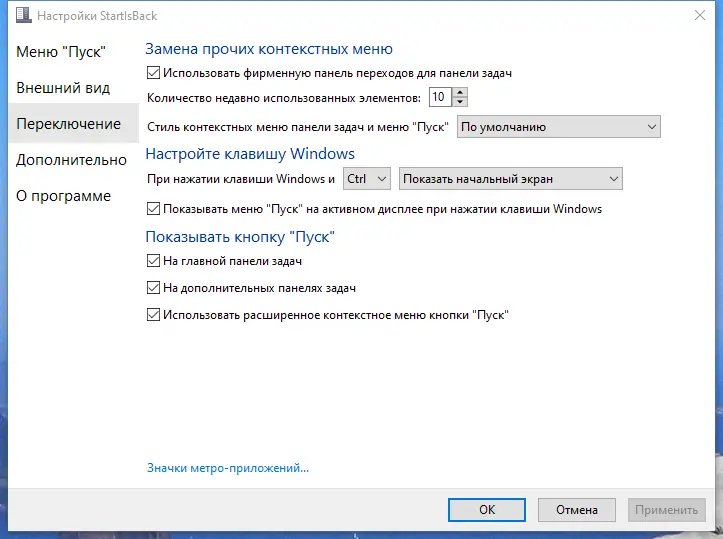Viewport: 723px width, 539px height.
Task: Open the О программе section
Action: point(63,196)
